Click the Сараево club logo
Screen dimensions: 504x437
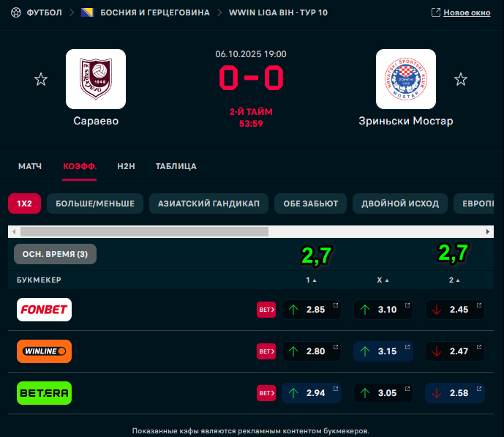point(96,79)
